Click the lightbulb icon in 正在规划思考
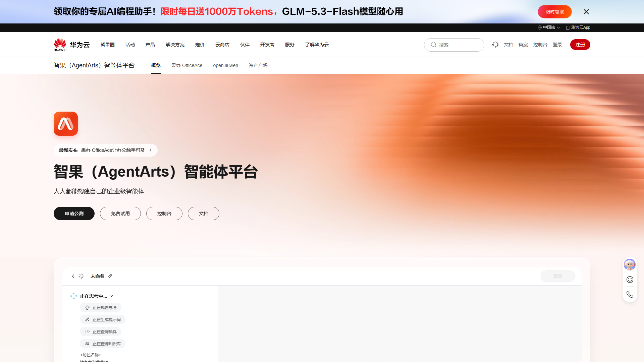Viewport: 644px width, 362px height. 87,307
